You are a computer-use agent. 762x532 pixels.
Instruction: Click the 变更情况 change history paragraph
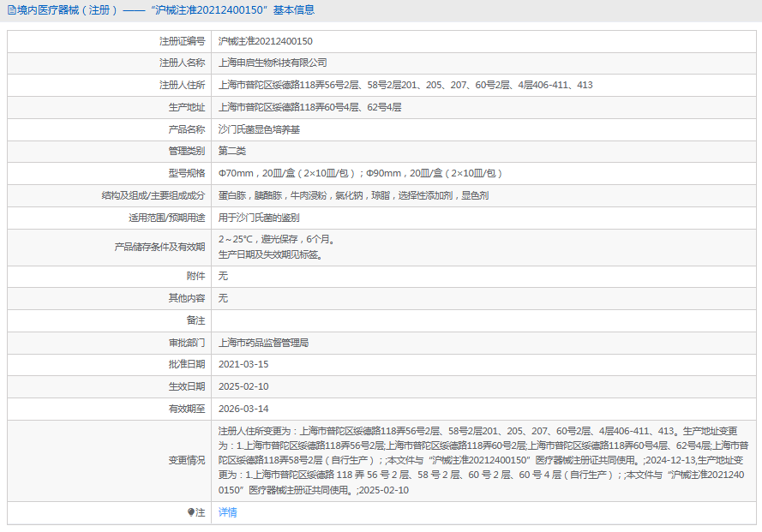tap(483, 461)
